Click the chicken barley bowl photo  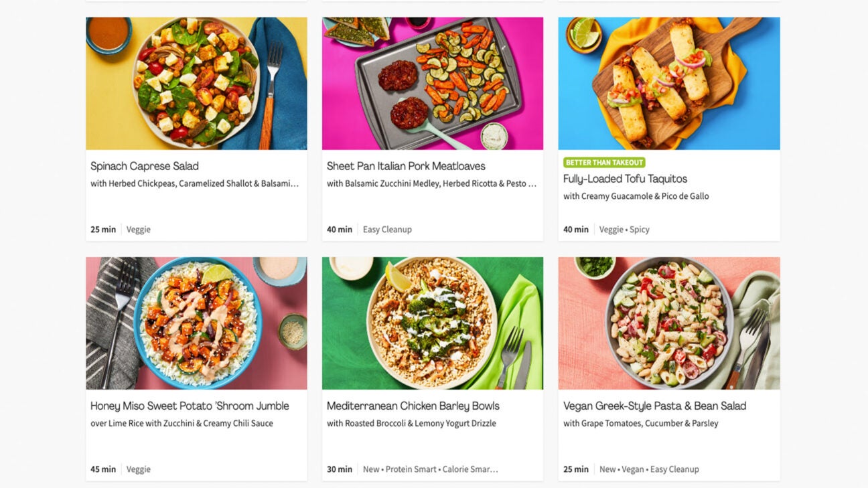433,323
